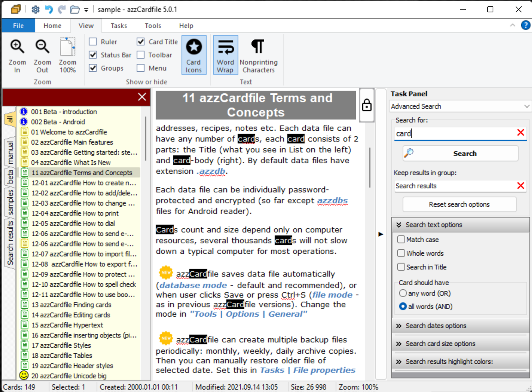This screenshot has width=532, height=392.
Task: Collapse the Search text options section
Action: coord(461,225)
